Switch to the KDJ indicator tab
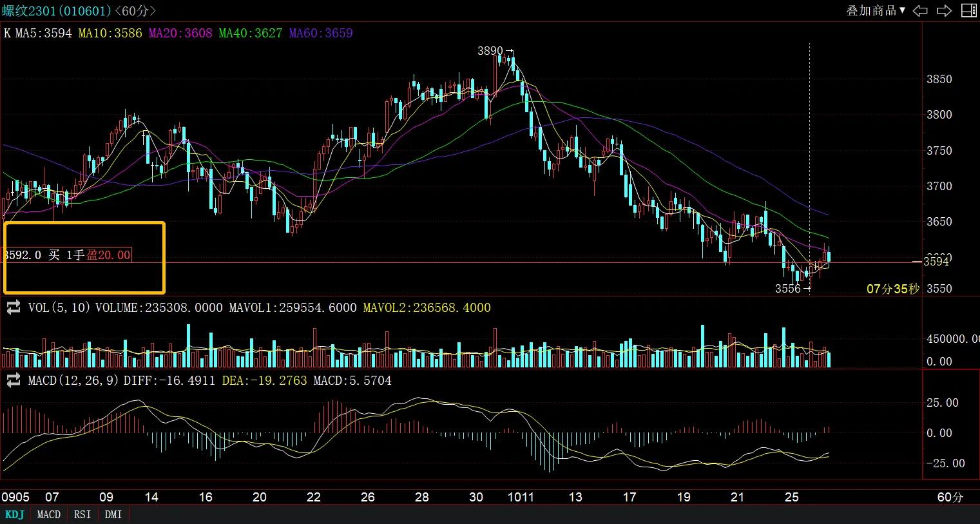980x524 pixels. (15, 514)
